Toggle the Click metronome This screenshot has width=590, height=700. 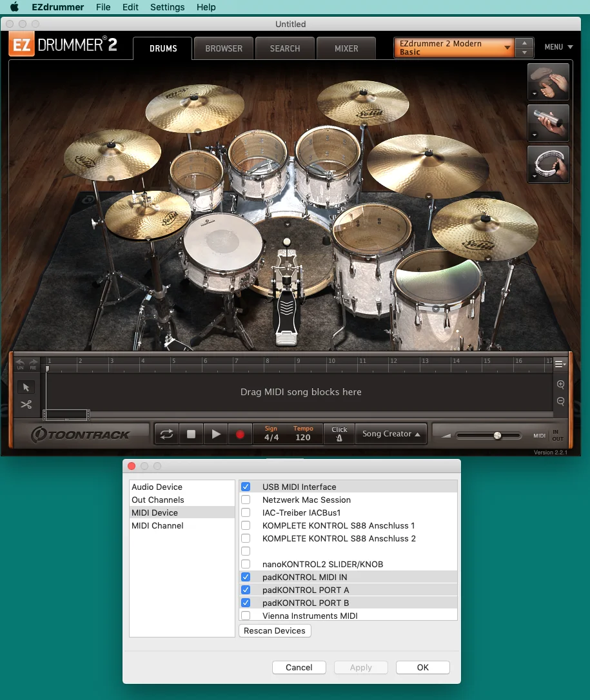[x=339, y=434]
